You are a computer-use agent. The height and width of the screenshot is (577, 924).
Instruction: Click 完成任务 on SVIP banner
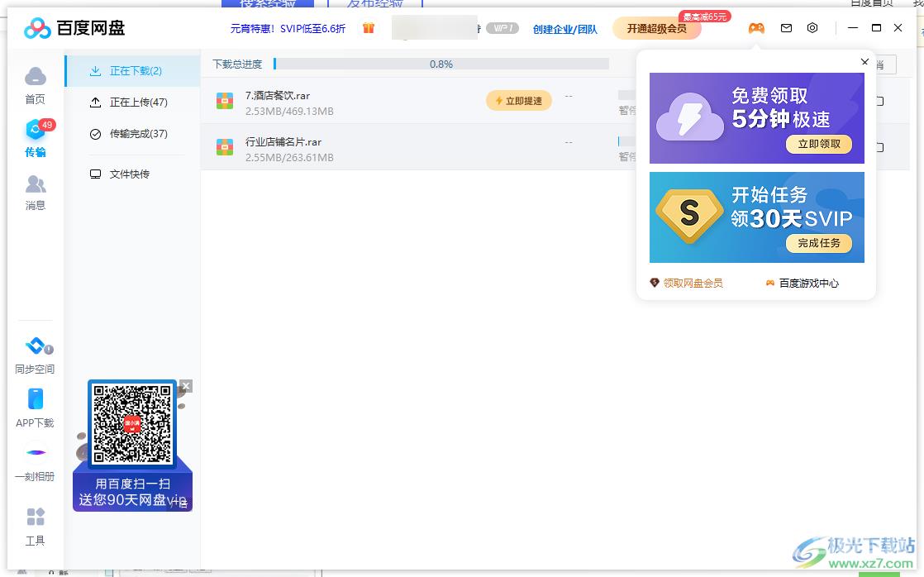818,243
